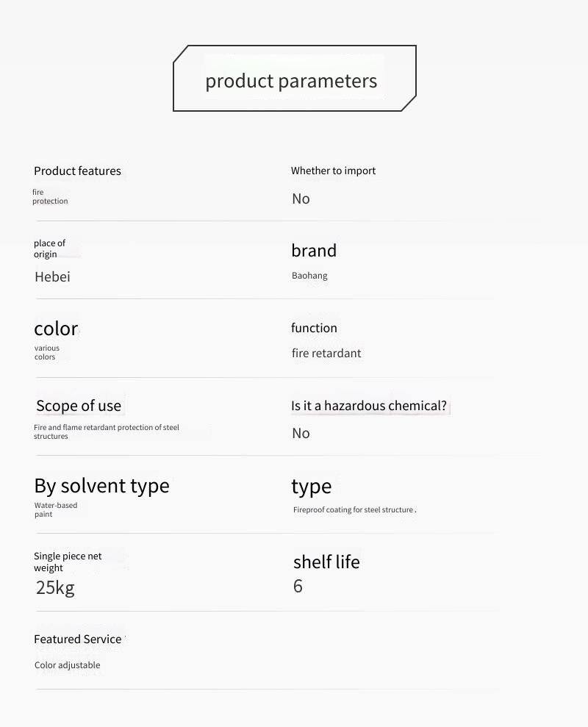The width and height of the screenshot is (588, 727).
Task: Click the 'function' label
Action: tap(314, 328)
